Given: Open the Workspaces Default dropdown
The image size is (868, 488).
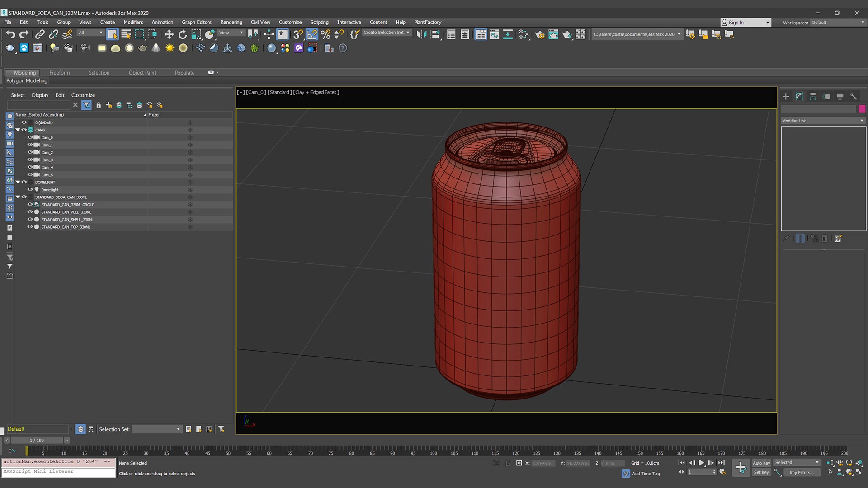Looking at the screenshot, I should (x=838, y=23).
